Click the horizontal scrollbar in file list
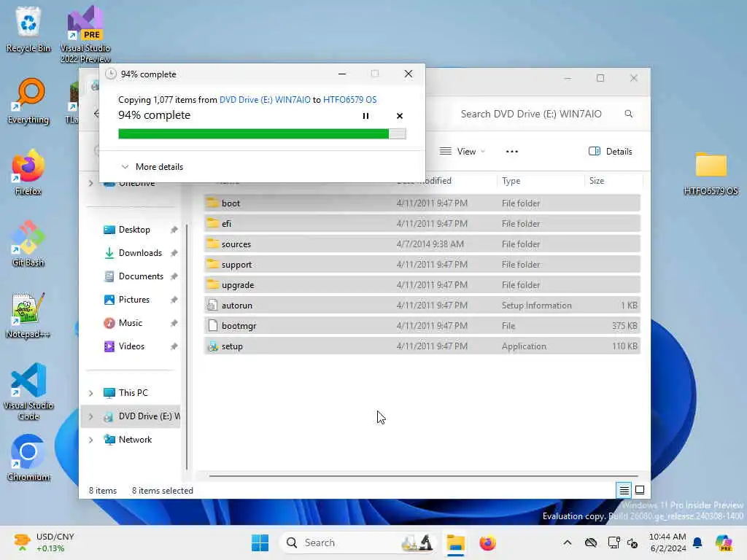Image resolution: width=747 pixels, height=560 pixels. pyautogui.click(x=423, y=475)
